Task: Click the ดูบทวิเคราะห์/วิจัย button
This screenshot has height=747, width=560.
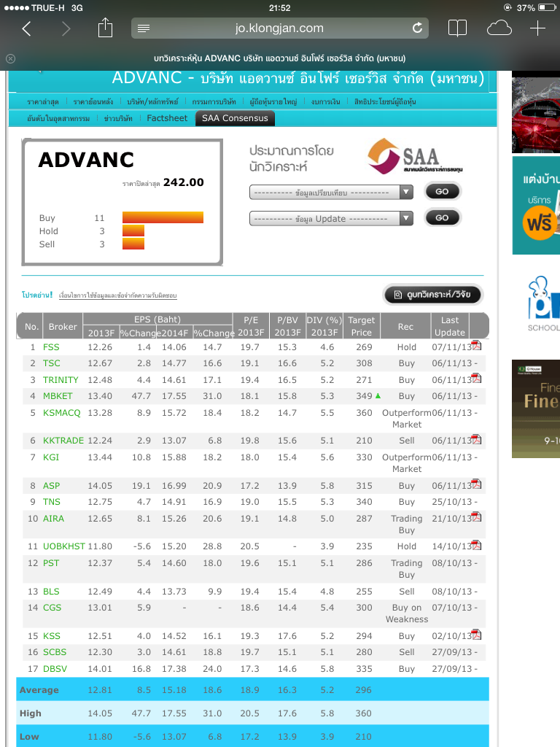Action: pos(433,295)
